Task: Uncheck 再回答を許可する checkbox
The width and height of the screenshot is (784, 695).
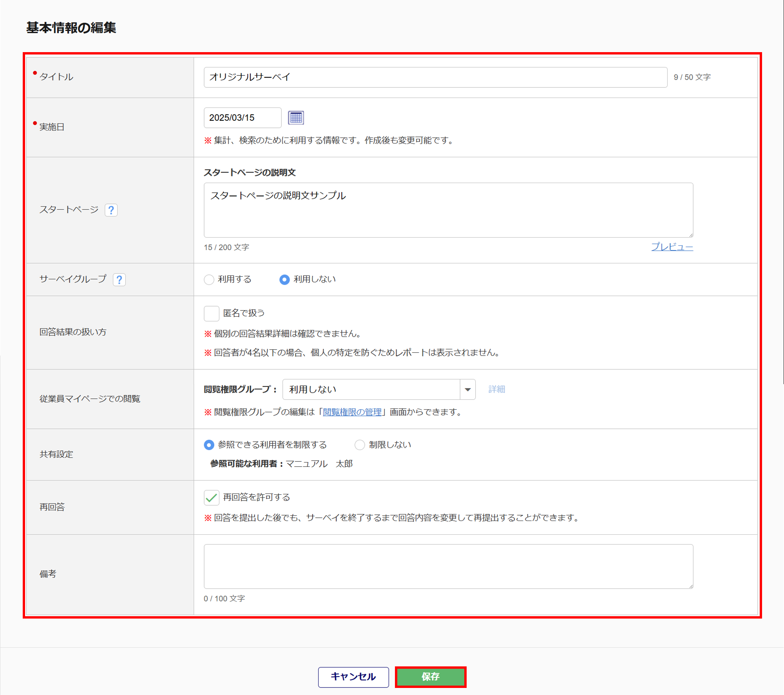Action: 212,497
